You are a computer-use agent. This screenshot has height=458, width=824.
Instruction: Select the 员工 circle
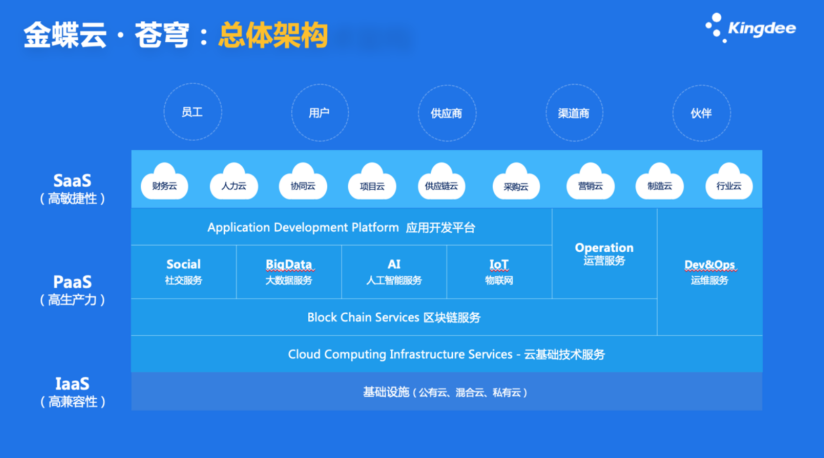[192, 112]
